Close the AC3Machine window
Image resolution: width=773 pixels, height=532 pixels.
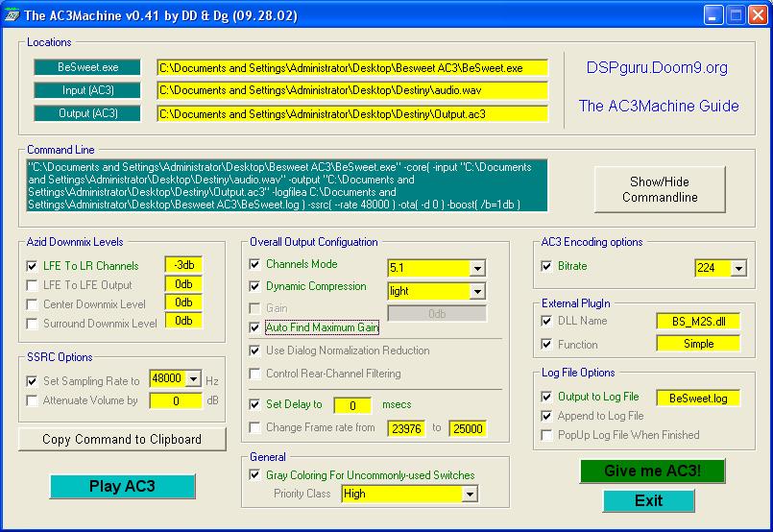(x=758, y=15)
